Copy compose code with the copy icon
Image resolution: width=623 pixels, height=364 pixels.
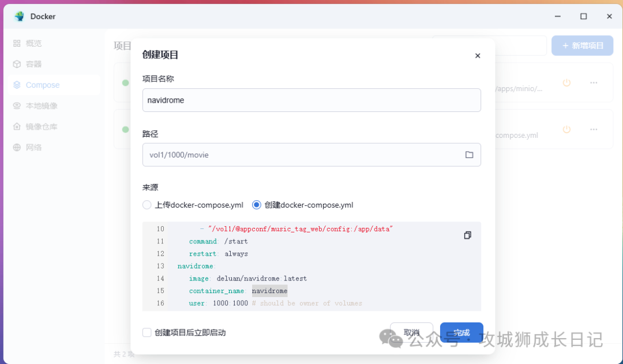coord(468,235)
